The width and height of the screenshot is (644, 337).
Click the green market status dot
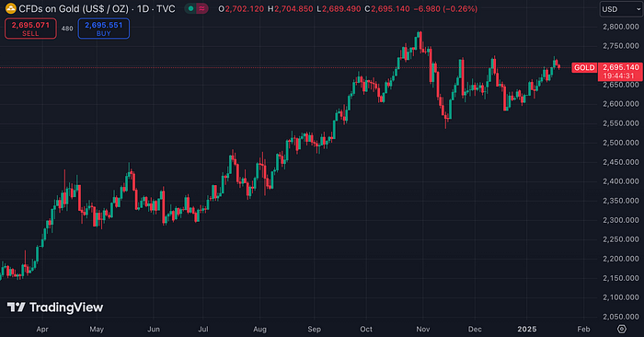[x=190, y=8]
